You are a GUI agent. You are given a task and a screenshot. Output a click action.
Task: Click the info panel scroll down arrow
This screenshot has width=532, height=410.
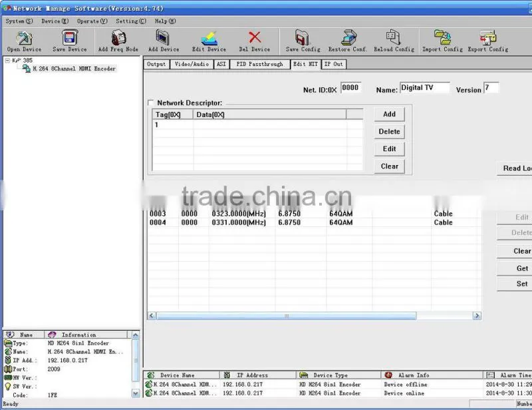coord(136,394)
